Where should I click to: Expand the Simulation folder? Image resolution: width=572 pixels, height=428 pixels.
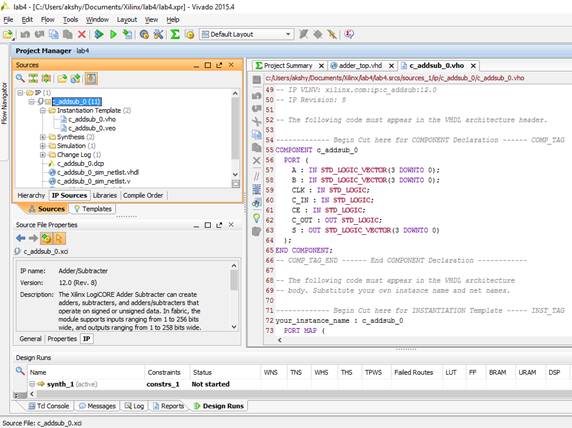(x=43, y=146)
